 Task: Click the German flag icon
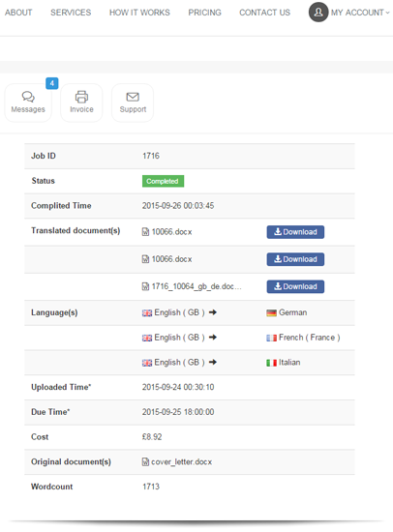click(x=271, y=312)
